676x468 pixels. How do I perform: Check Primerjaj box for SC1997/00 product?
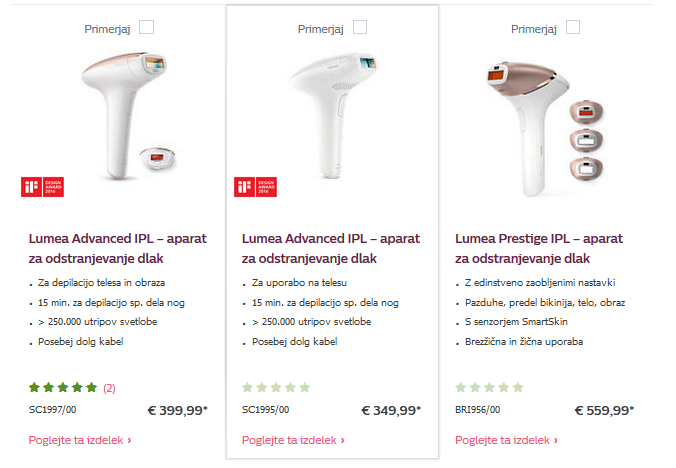(147, 28)
